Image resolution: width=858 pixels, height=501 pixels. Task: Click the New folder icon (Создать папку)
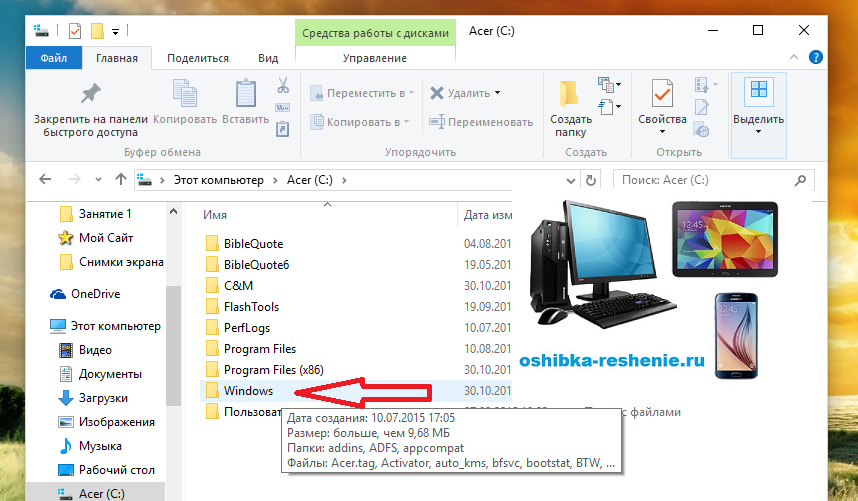pyautogui.click(x=569, y=94)
